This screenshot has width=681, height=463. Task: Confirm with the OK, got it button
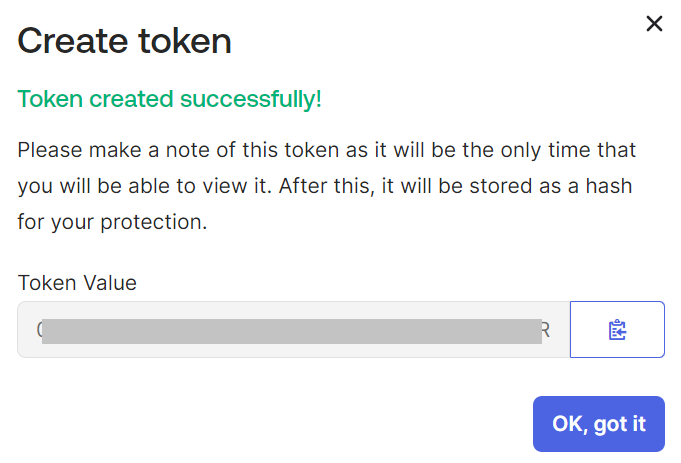tap(598, 423)
